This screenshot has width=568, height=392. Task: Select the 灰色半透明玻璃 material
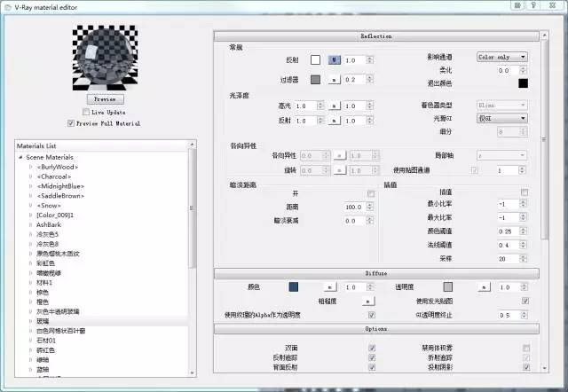point(58,311)
